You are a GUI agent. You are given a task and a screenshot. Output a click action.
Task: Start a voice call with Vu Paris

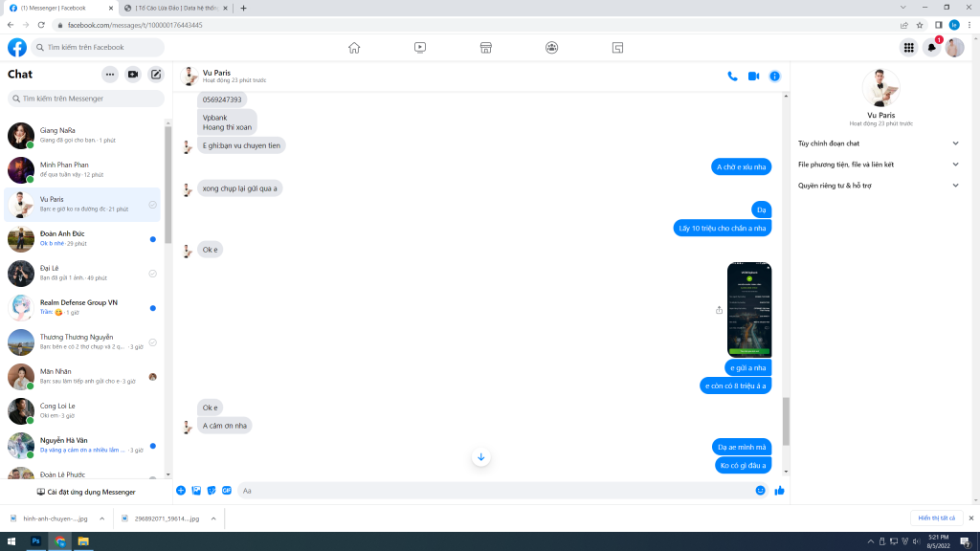[x=732, y=77]
